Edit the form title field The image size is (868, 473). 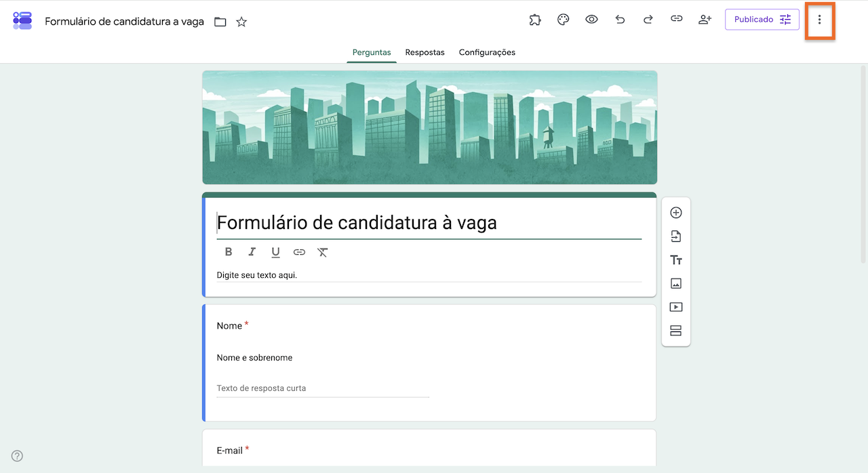pyautogui.click(x=429, y=223)
